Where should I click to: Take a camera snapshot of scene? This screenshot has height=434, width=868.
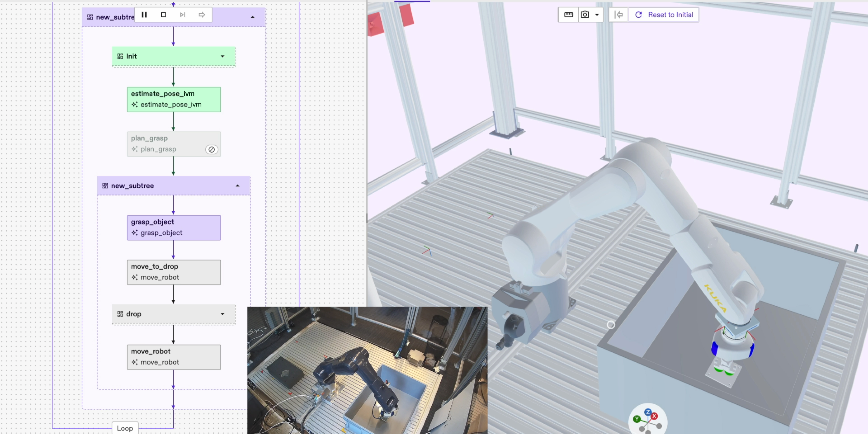[x=585, y=14]
